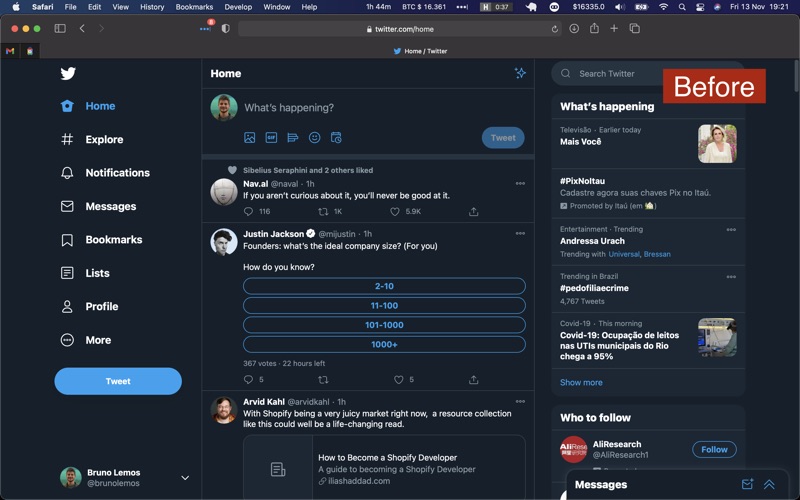Like Justin Jackson's tweet
The width and height of the screenshot is (800, 500).
tap(398, 380)
